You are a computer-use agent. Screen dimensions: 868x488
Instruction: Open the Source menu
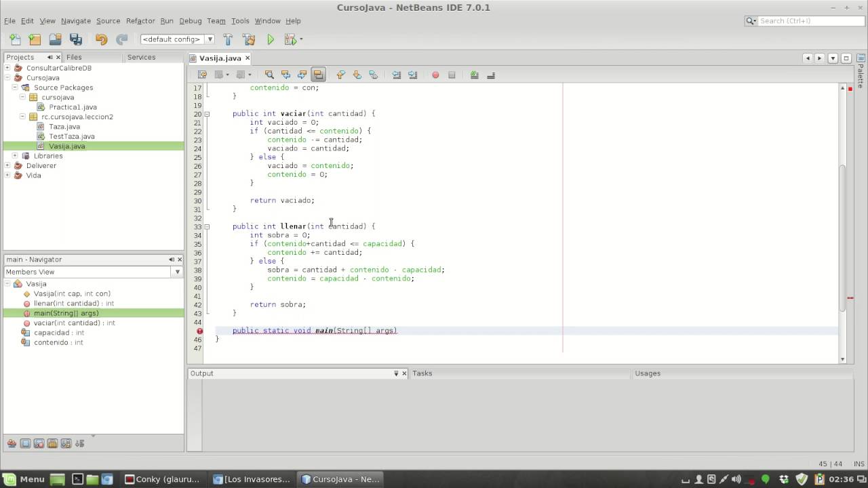tap(108, 21)
